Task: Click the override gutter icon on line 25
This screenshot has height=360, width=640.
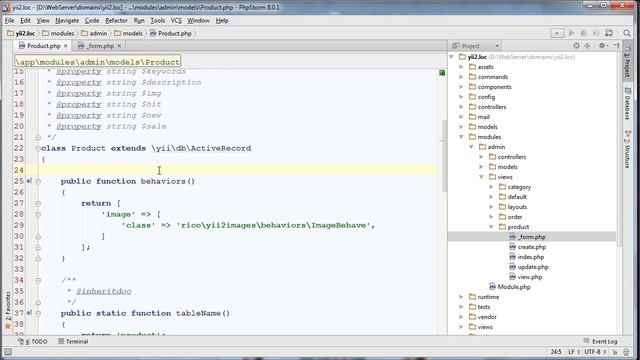Action: point(29,181)
